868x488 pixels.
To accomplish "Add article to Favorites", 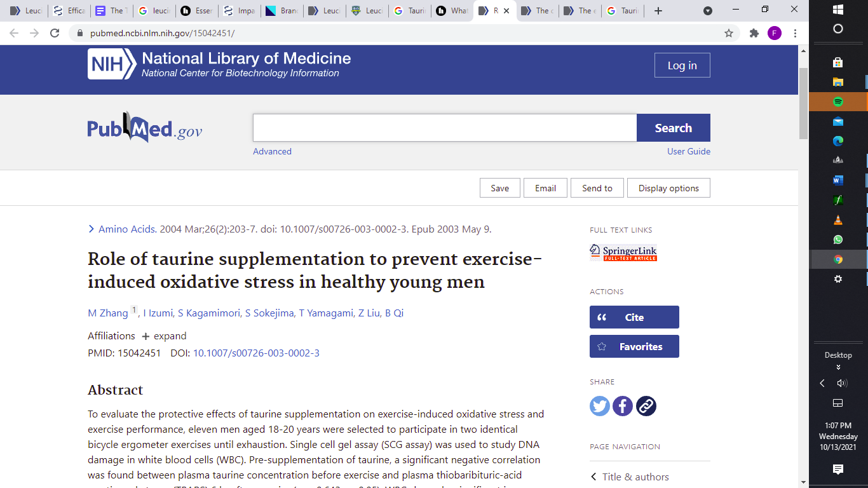I will tap(634, 346).
